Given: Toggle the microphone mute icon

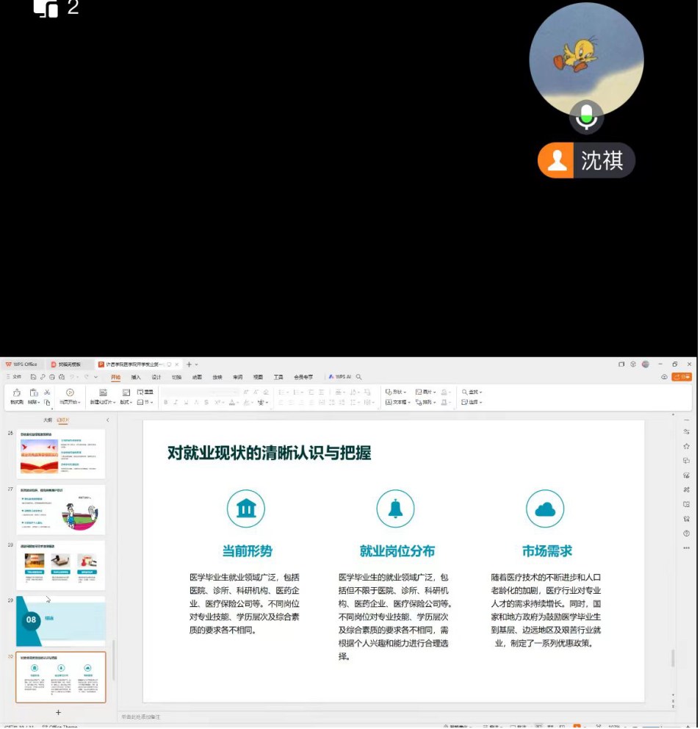Looking at the screenshot, I should coord(586,116).
